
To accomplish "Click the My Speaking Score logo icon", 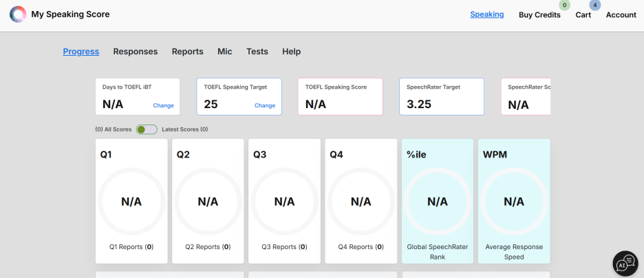I will 18,14.
